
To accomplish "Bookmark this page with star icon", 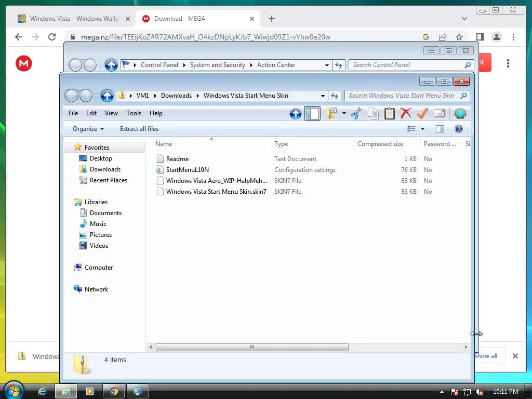I will (459, 37).
